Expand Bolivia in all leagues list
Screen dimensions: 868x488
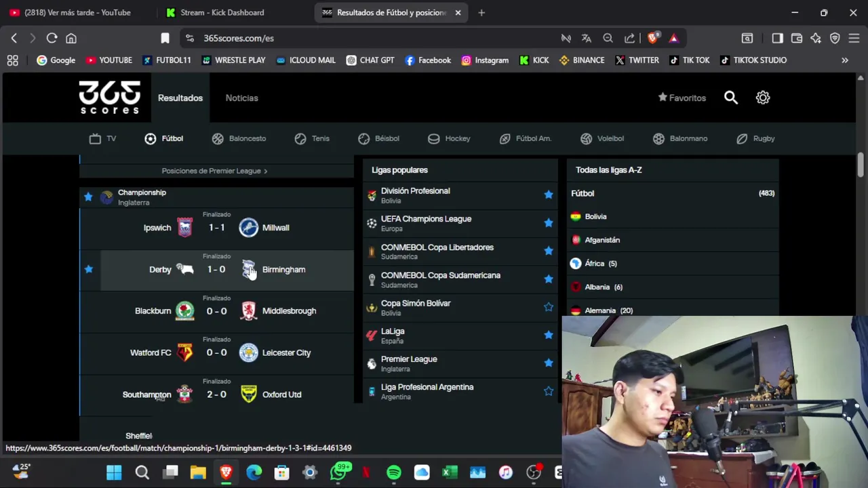[673, 217]
